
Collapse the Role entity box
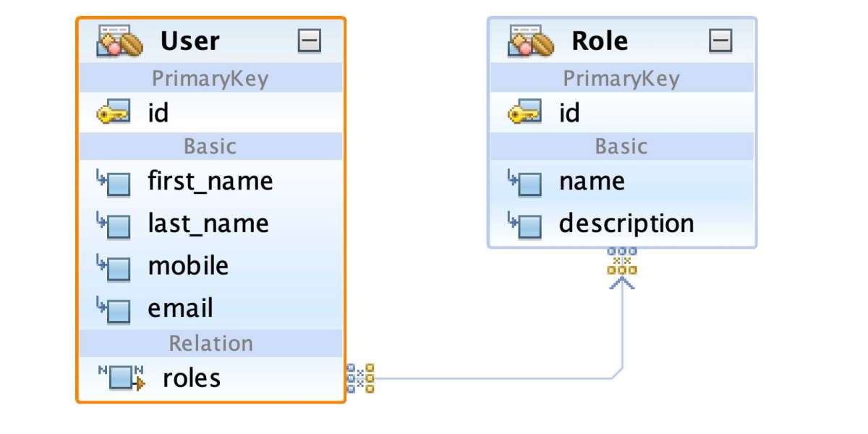point(720,42)
